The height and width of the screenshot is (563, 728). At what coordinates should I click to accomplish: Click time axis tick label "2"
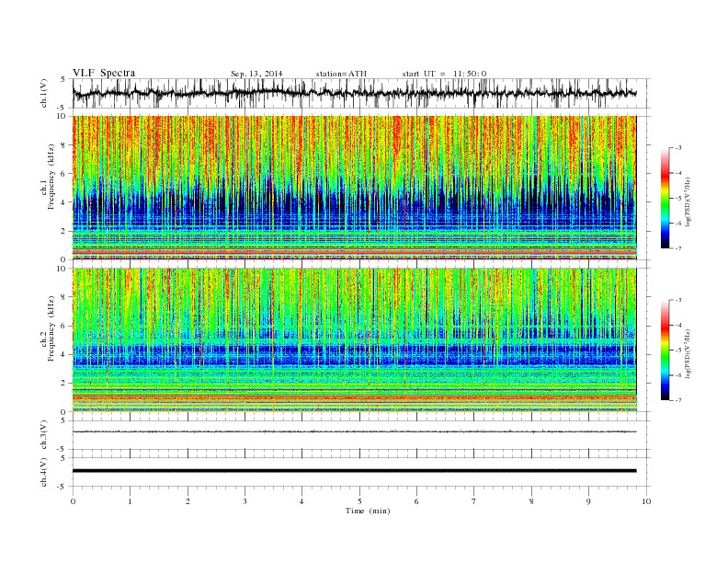click(188, 501)
